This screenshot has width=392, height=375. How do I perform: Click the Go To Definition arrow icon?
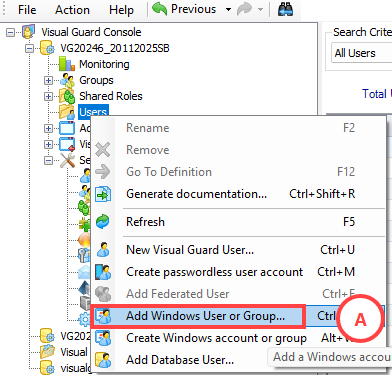click(103, 172)
